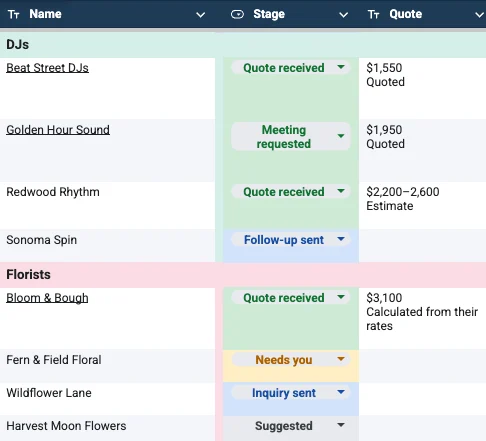The width and height of the screenshot is (486, 441).
Task: Click the empty Quote cell for Fern & Field Floral
Action: click(x=422, y=366)
